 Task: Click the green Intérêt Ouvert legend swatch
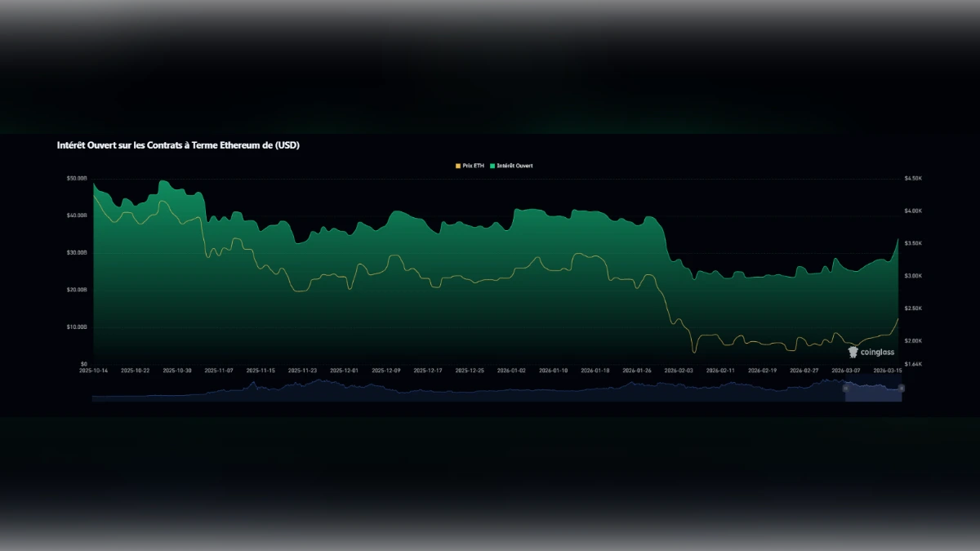pyautogui.click(x=492, y=166)
